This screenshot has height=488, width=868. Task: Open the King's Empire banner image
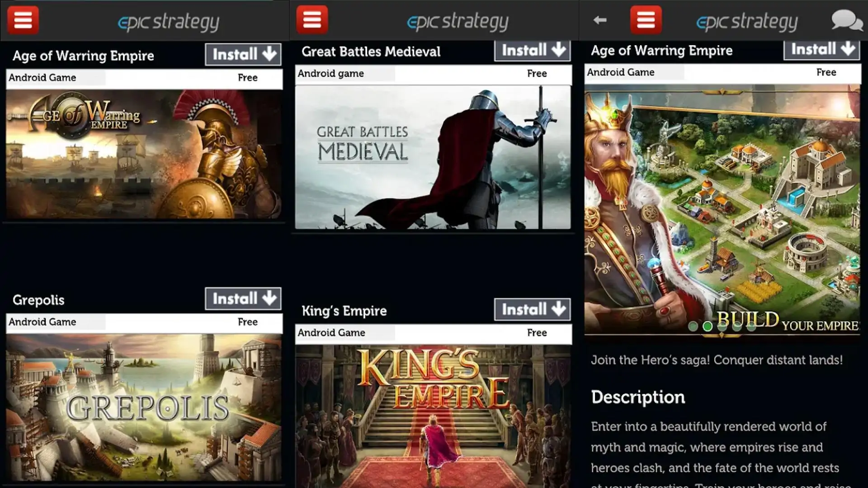433,416
